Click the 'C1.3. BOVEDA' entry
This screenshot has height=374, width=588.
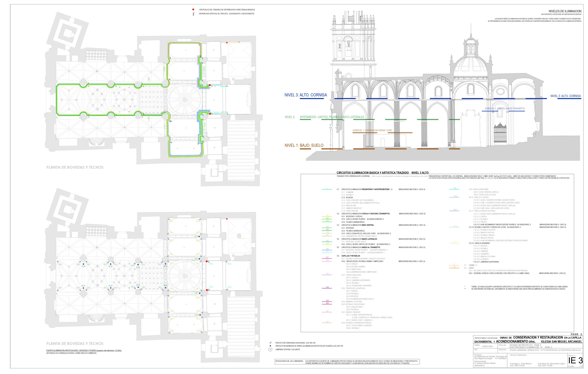click(347, 198)
